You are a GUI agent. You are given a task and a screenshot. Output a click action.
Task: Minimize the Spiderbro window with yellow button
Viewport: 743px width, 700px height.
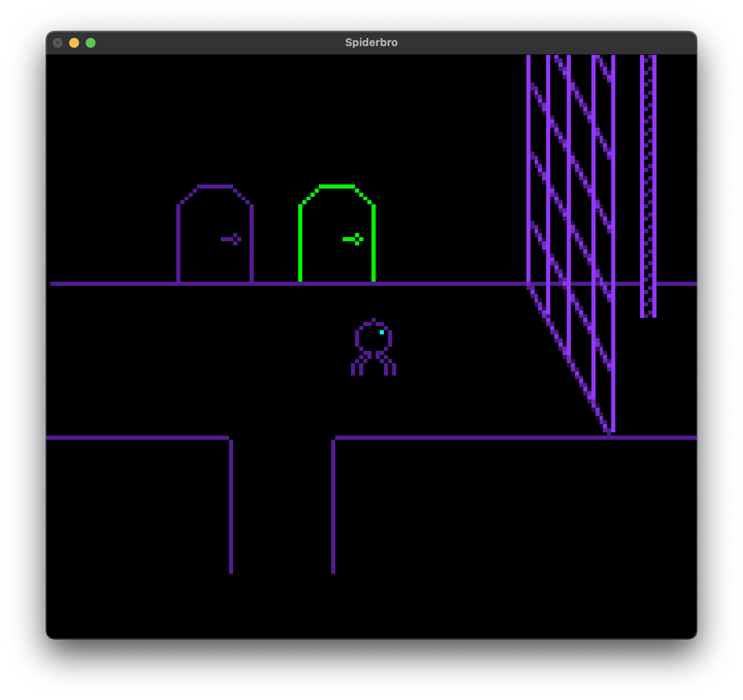point(74,43)
